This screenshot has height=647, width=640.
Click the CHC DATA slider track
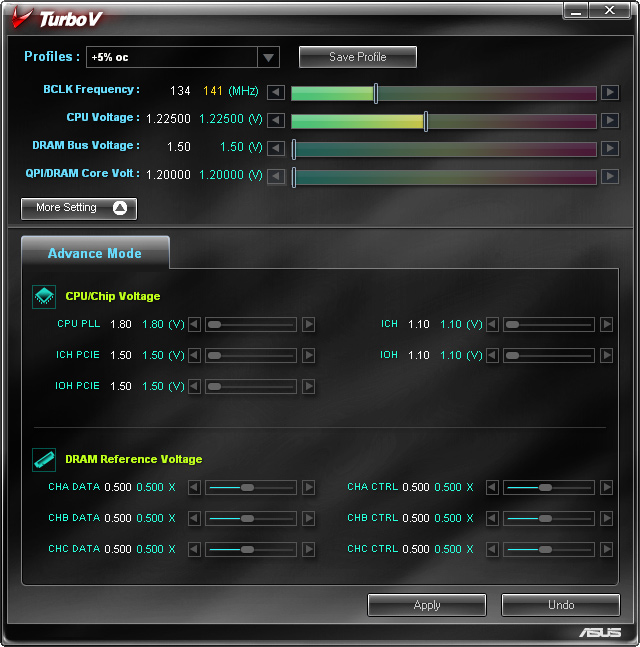tap(251, 549)
